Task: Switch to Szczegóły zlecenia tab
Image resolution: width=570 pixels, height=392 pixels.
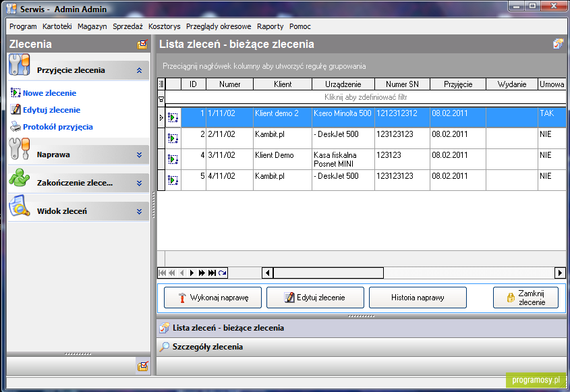Action: 362,347
